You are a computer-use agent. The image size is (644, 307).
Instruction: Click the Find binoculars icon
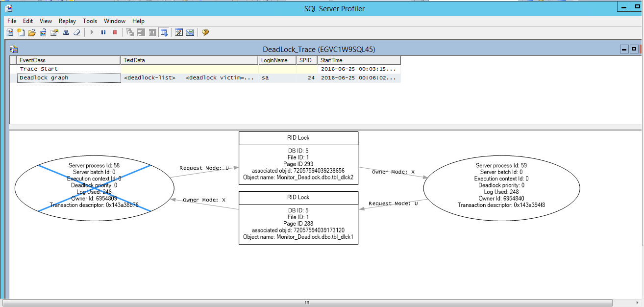tap(66, 32)
